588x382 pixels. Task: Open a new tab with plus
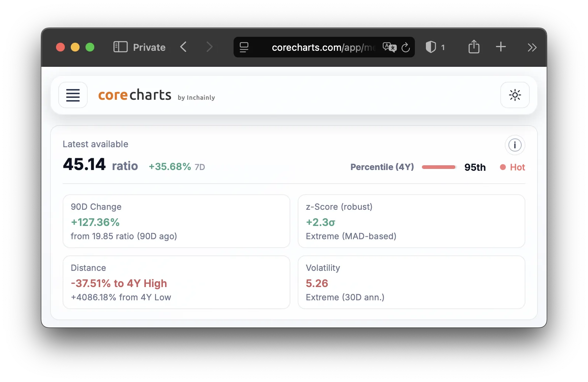(x=501, y=47)
